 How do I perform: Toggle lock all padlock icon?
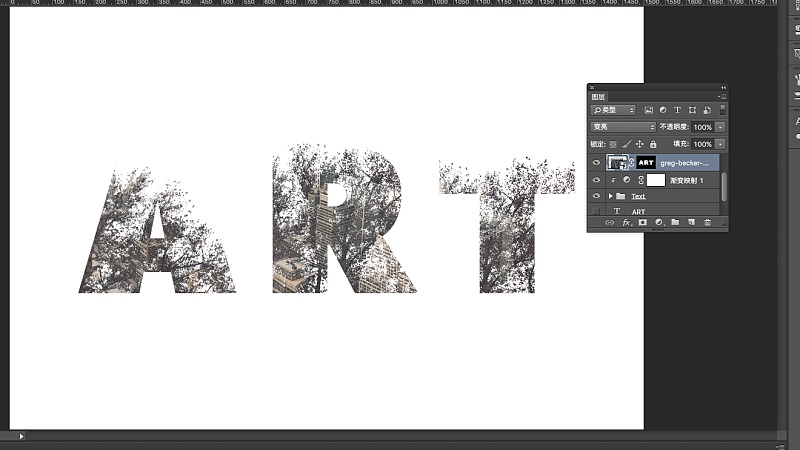point(653,144)
